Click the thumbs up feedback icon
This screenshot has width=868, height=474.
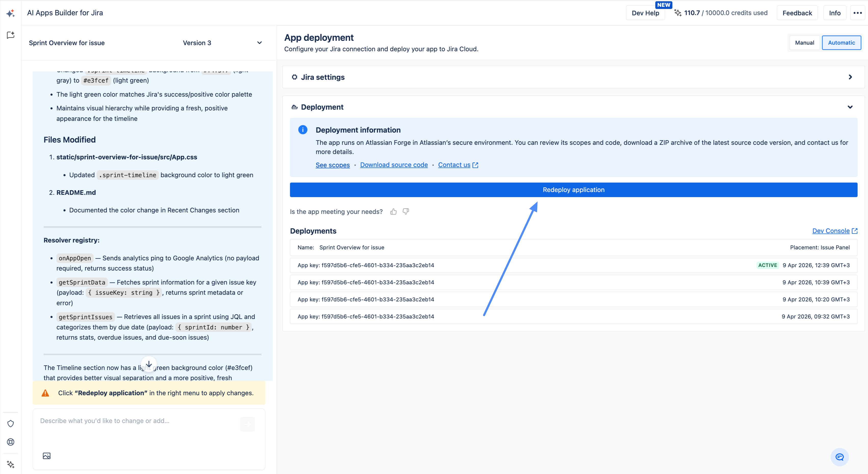click(393, 212)
